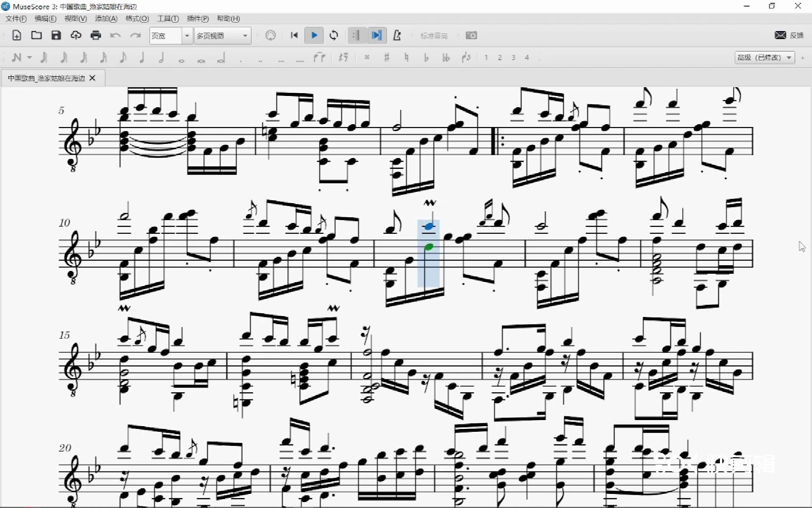Open the 高级 workspace dropdown
The width and height of the screenshot is (812, 508).
(x=765, y=57)
